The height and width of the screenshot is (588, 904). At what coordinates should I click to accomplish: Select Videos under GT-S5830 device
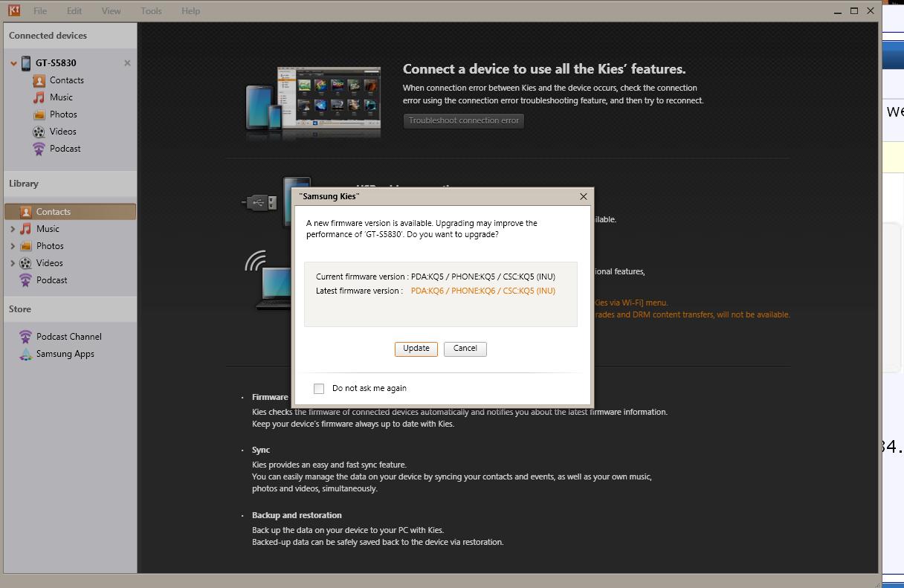click(x=63, y=132)
